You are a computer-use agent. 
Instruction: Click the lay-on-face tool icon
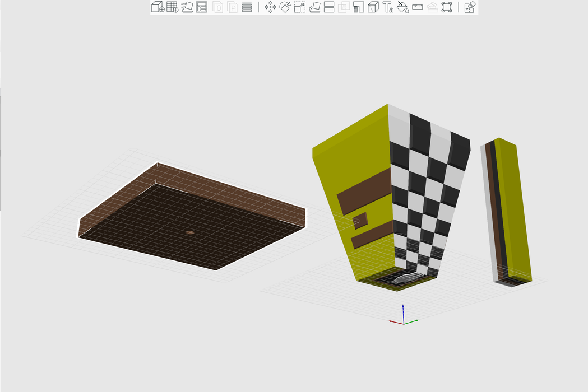tap(315, 7)
